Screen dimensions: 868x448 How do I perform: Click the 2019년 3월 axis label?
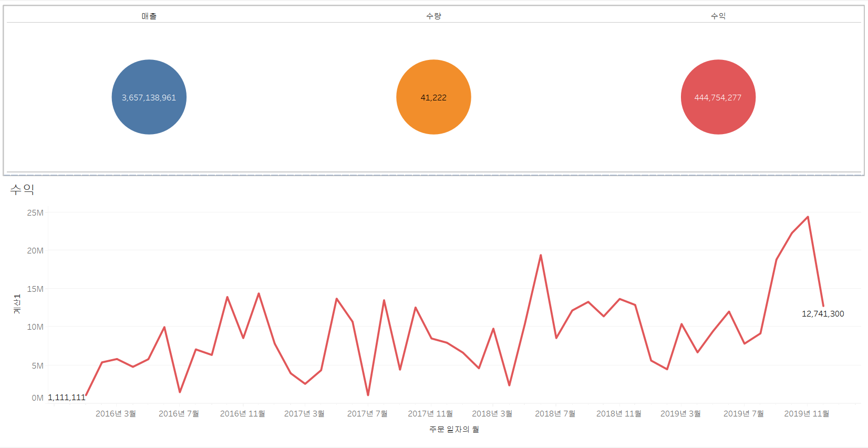[x=680, y=414]
